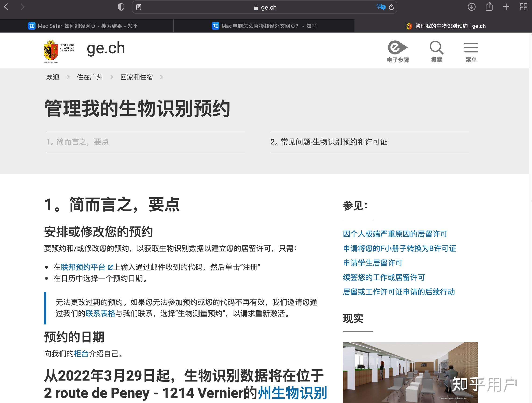Click the heading 安排或修改您的预约
The height and width of the screenshot is (403, 532).
(x=98, y=232)
